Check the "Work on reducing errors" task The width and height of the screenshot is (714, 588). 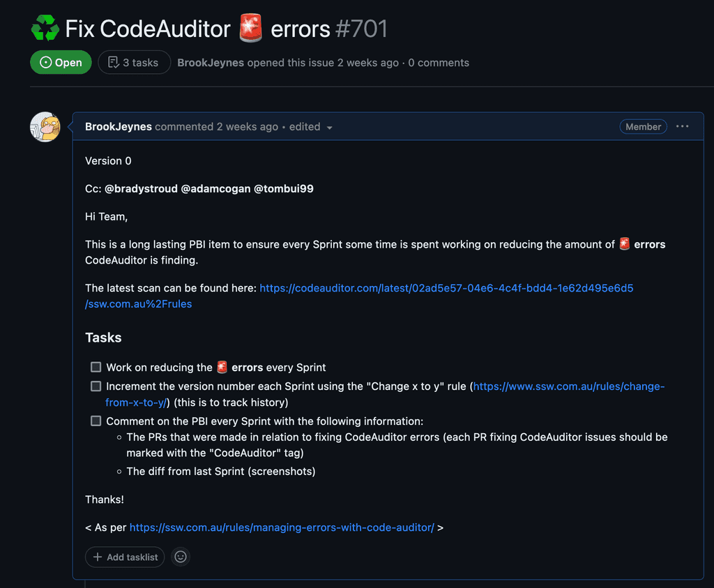96,367
